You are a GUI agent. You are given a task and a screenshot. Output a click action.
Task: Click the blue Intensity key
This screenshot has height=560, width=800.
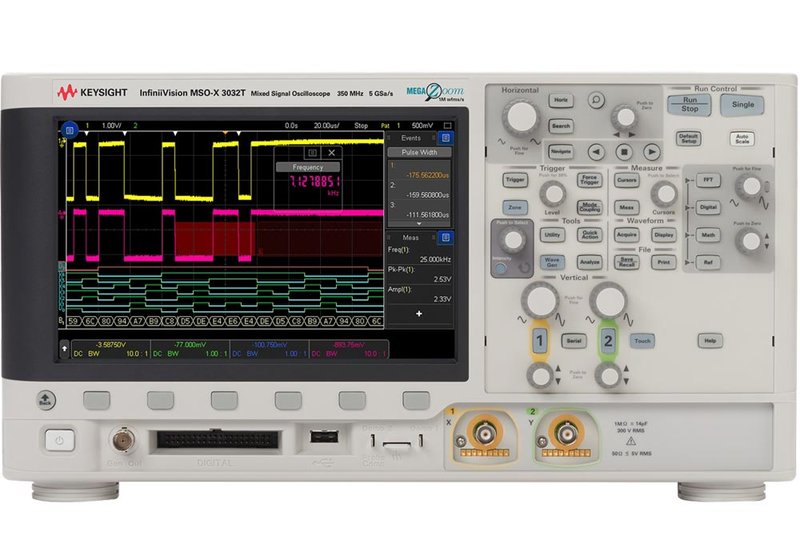pos(501,268)
